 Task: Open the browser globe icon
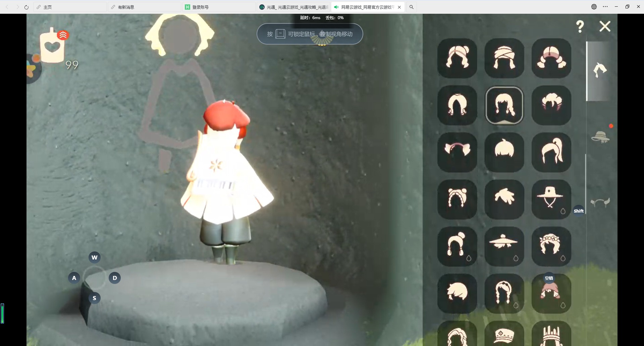tap(594, 7)
